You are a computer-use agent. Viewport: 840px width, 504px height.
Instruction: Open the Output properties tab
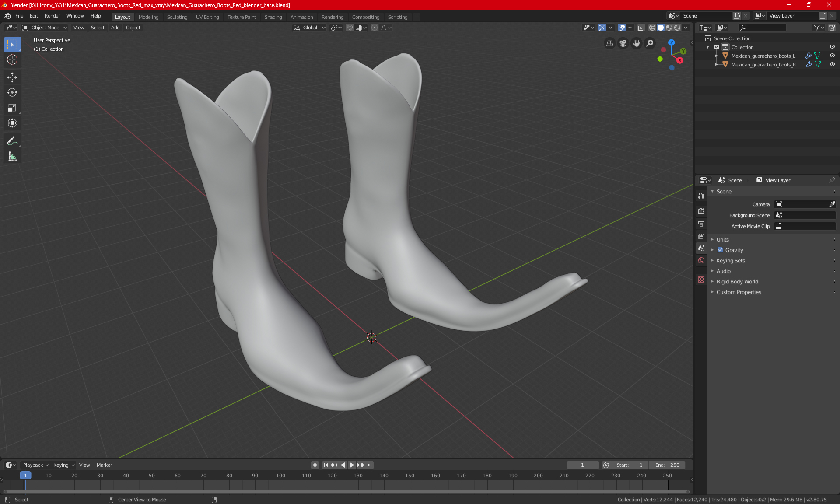pyautogui.click(x=701, y=223)
